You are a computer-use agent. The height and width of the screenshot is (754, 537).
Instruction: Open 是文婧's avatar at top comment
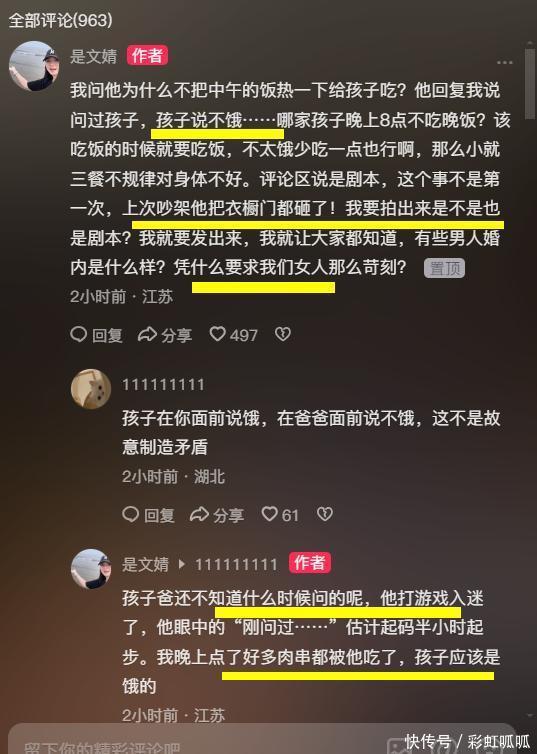[34, 65]
